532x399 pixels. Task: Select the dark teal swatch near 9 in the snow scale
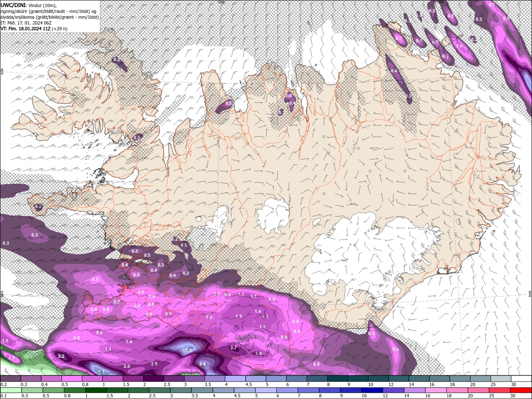pyautogui.click(x=357, y=379)
